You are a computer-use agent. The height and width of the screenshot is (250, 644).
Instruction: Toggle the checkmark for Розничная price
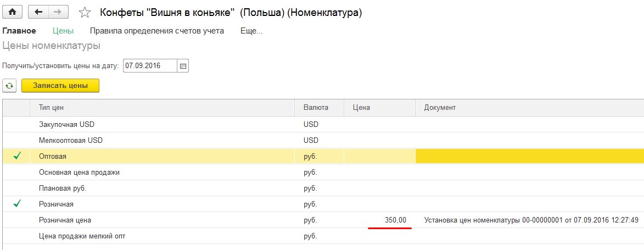pyautogui.click(x=16, y=204)
